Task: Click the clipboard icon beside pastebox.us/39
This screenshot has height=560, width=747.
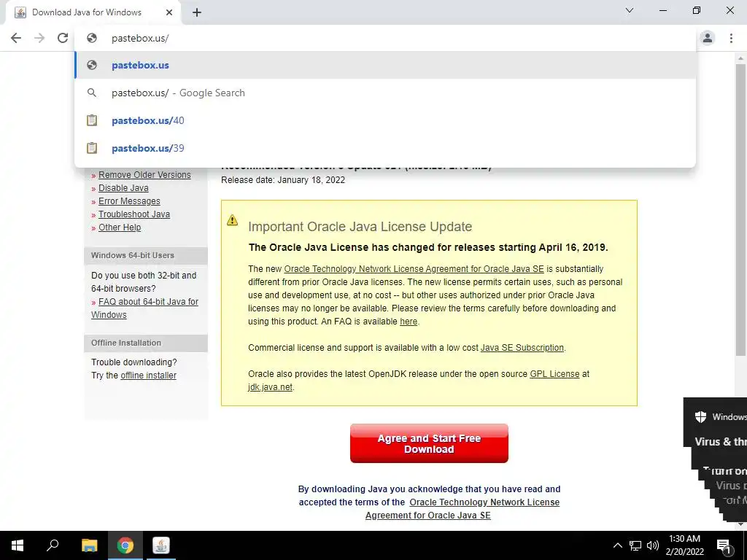Action: pyautogui.click(x=92, y=148)
